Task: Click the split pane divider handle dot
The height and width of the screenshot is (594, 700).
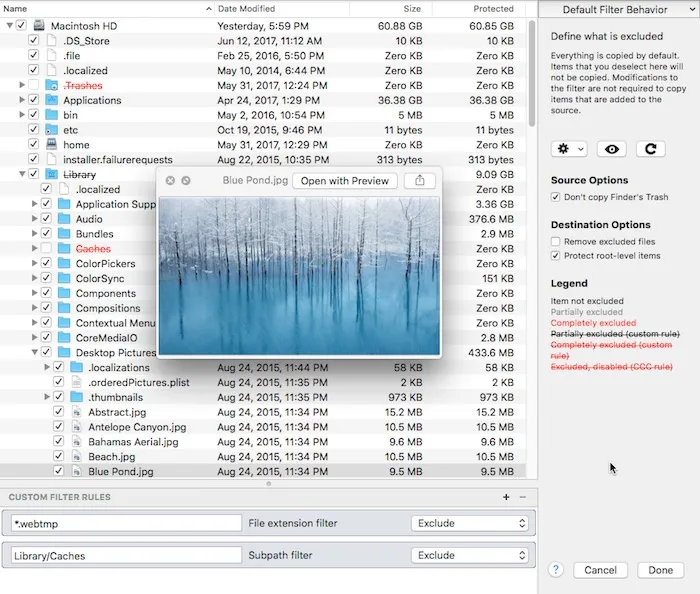Action: coord(268,483)
